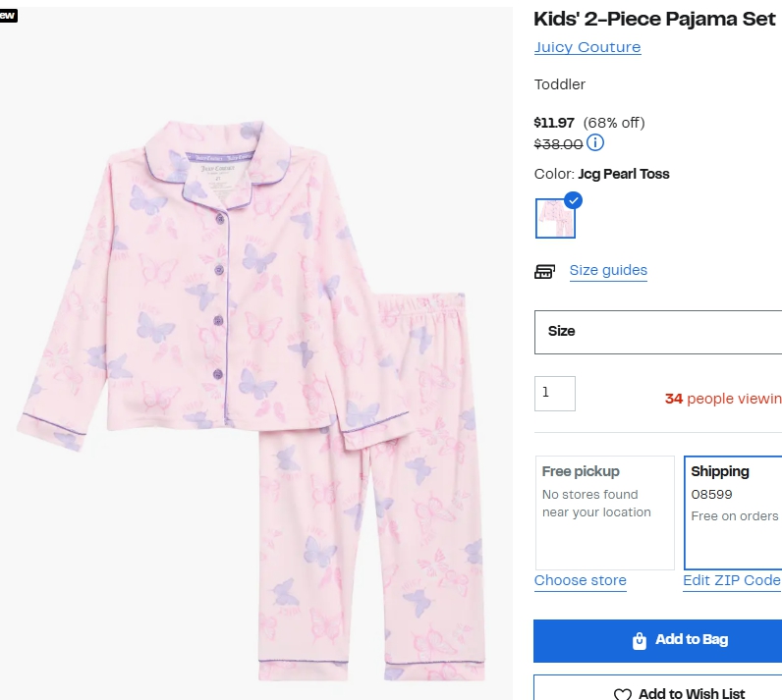Click the New badge on product image
Viewport: 782px width, 700px height.
[8, 16]
